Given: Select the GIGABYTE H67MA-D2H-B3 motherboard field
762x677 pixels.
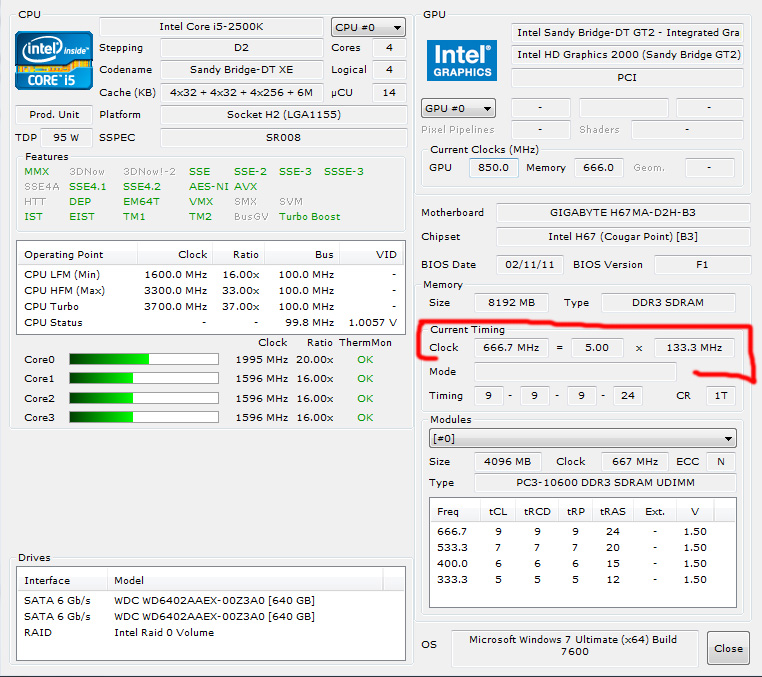Looking at the screenshot, I should point(623,212).
